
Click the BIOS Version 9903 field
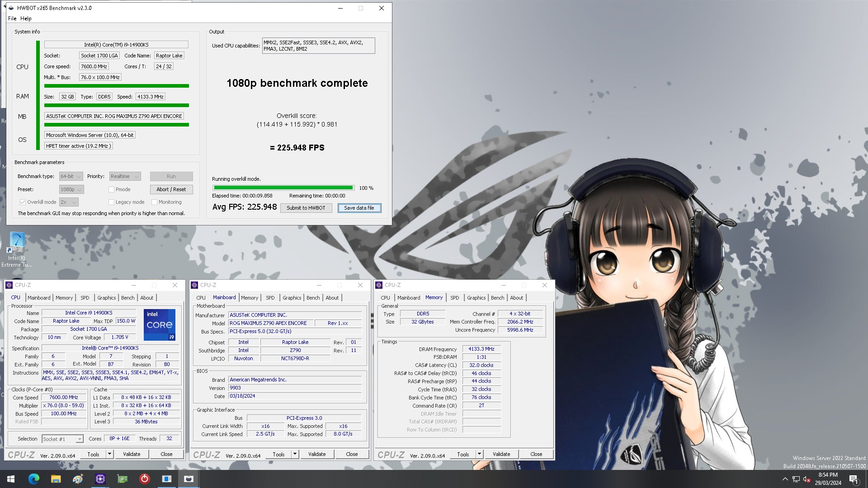click(x=295, y=388)
